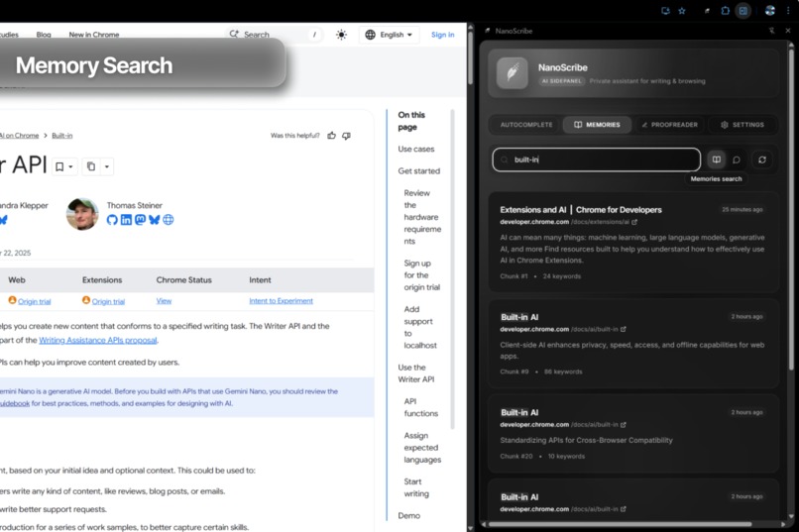This screenshot has width=799, height=532.
Task: Open the Extensions column Origin trial link
Action: point(108,301)
